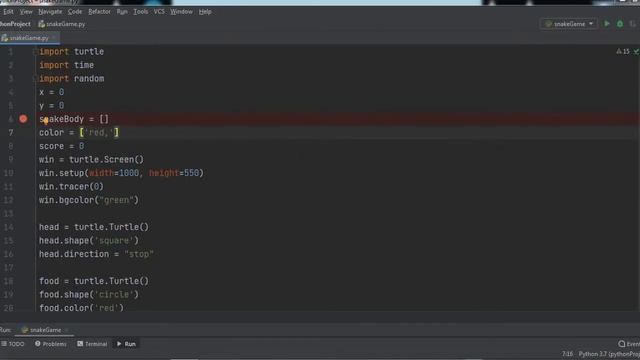This screenshot has width=640, height=360.
Task: Open the Navigate menu
Action: tap(50, 12)
